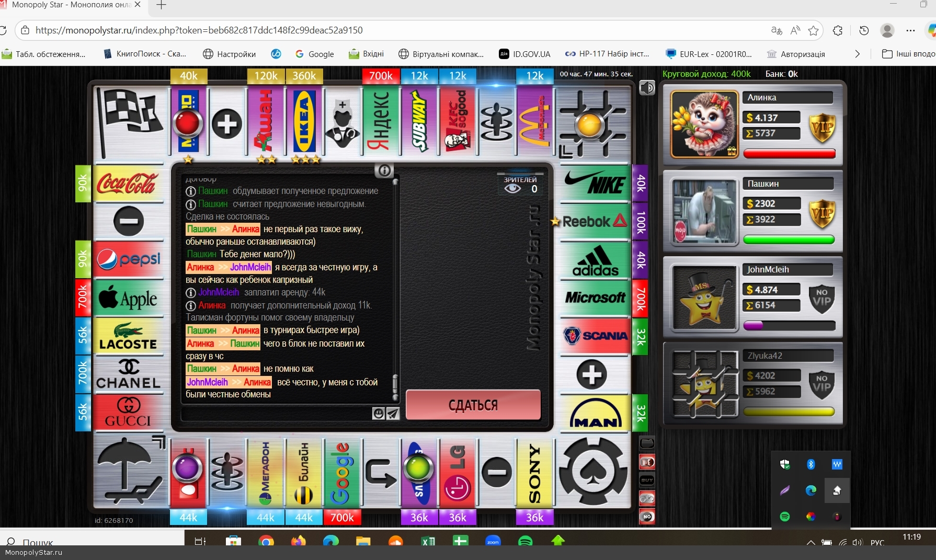Open the ID.GOV.UA bookmark
Image resolution: width=936 pixels, height=560 pixels.
point(524,54)
